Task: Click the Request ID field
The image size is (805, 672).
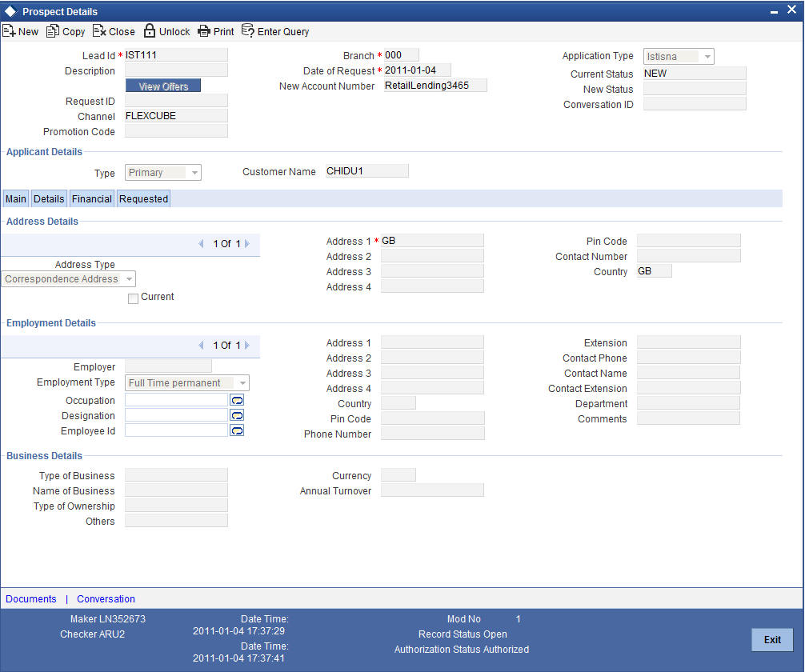Action: pos(176,101)
